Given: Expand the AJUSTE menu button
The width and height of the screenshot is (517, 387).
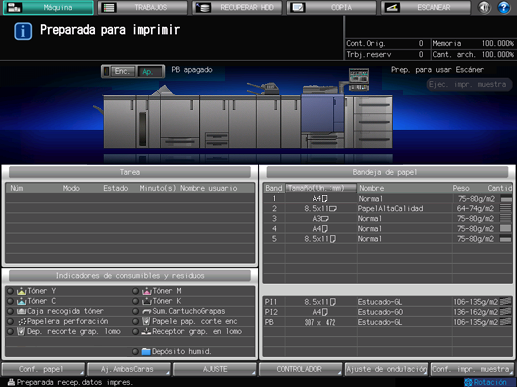Looking at the screenshot, I should (x=215, y=369).
